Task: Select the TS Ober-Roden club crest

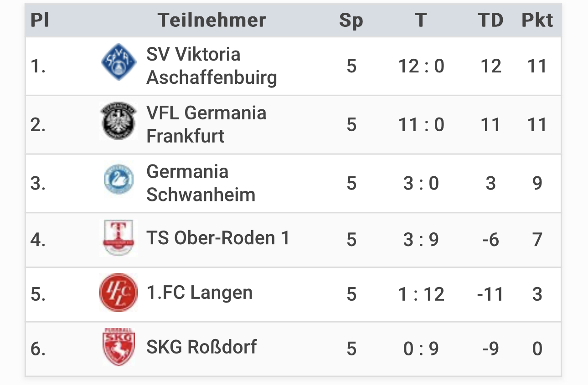Action: pos(119,237)
